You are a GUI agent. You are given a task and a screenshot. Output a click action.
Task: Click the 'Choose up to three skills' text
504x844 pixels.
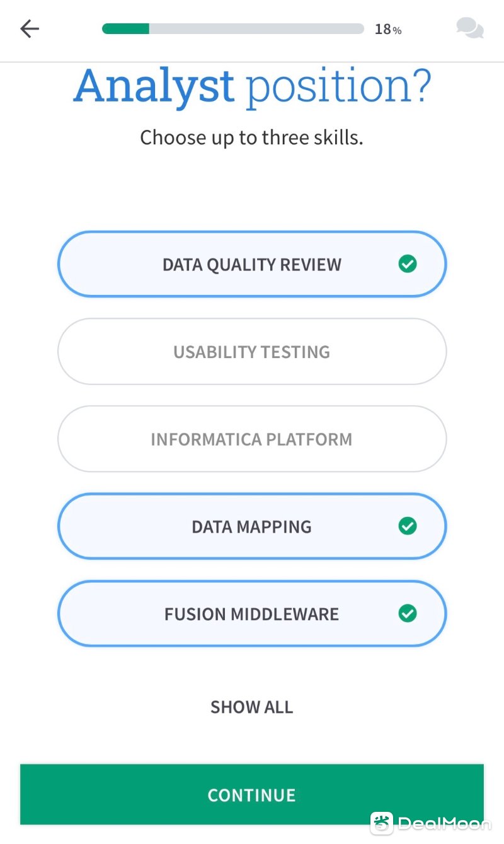[252, 137]
